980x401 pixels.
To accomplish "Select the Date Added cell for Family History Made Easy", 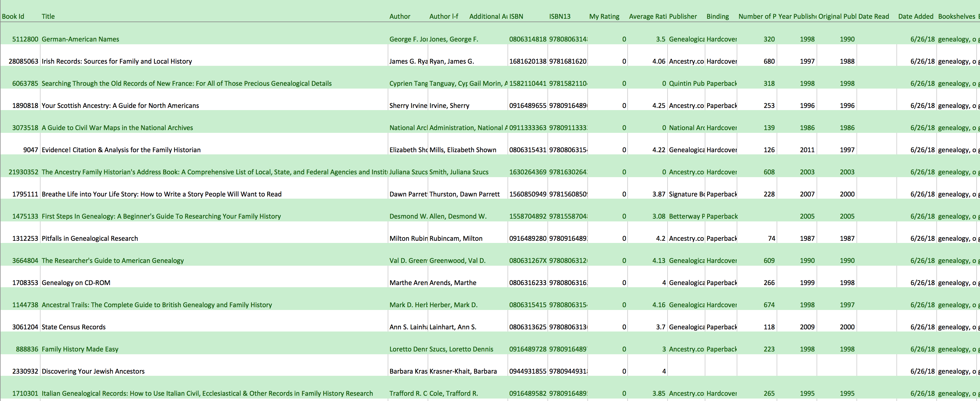I will tap(923, 349).
